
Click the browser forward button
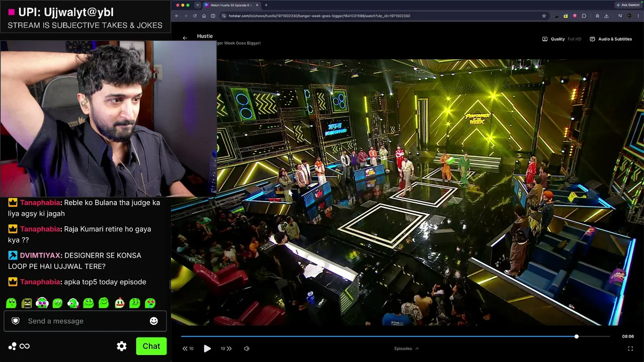coord(186,16)
